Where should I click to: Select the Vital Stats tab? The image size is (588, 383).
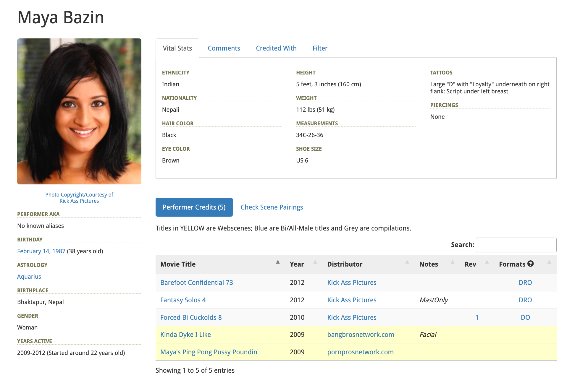click(177, 48)
